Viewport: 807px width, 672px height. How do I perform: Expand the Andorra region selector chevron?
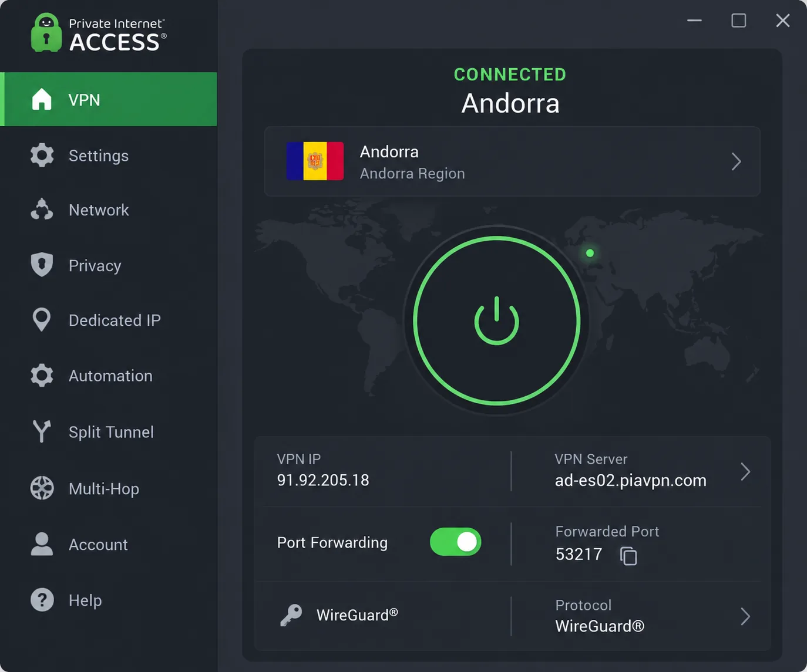tap(737, 161)
